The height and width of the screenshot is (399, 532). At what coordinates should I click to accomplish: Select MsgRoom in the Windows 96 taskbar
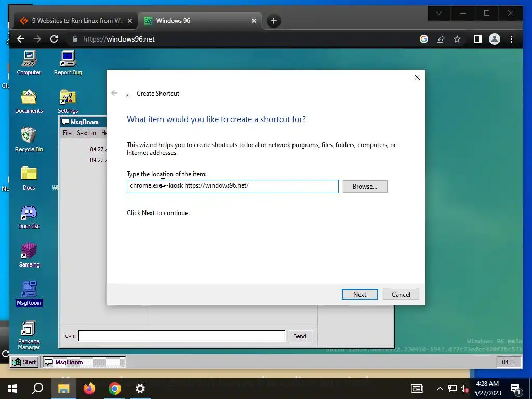tap(84, 362)
